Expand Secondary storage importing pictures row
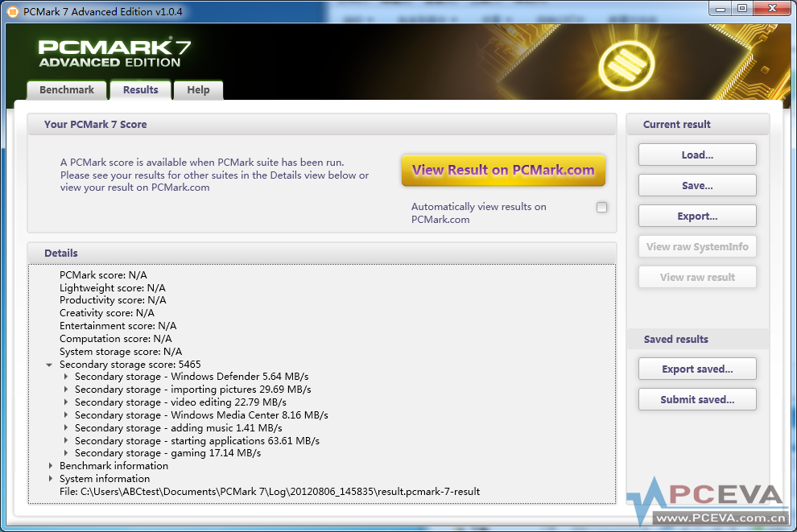 pos(65,390)
